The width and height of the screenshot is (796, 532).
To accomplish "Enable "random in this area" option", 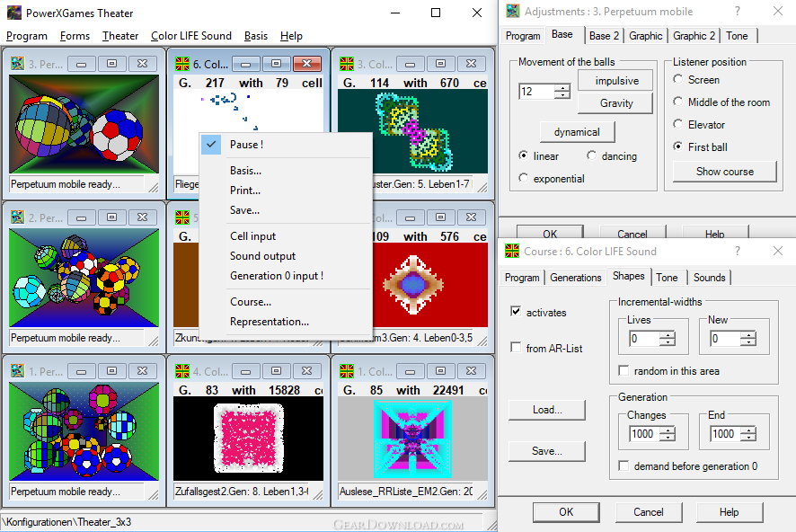I will coord(624,371).
